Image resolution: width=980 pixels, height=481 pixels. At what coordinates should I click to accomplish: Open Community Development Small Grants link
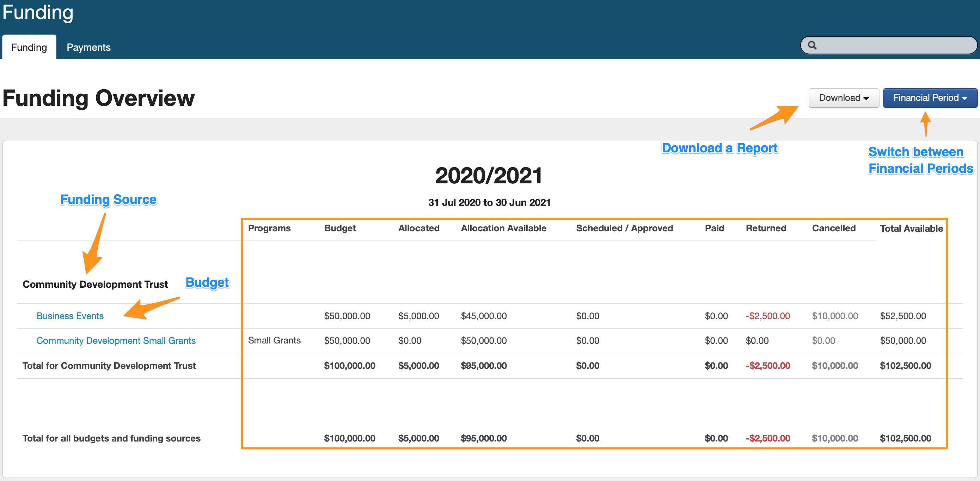point(116,341)
